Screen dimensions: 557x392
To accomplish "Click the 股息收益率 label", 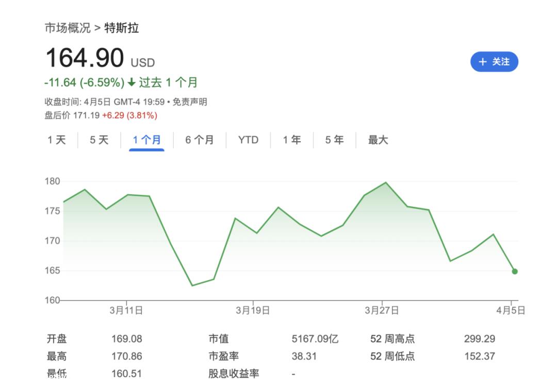I will pos(234,373).
